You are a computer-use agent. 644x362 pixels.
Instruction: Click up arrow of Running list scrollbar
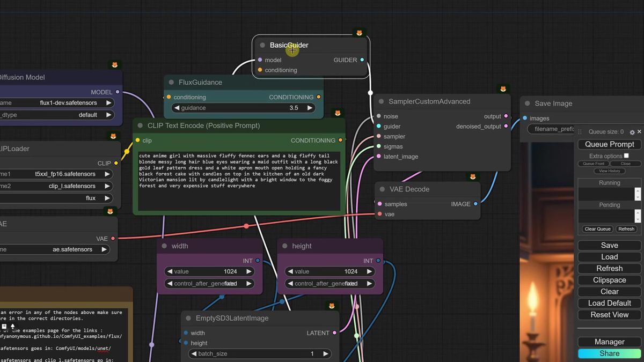tap(638, 190)
